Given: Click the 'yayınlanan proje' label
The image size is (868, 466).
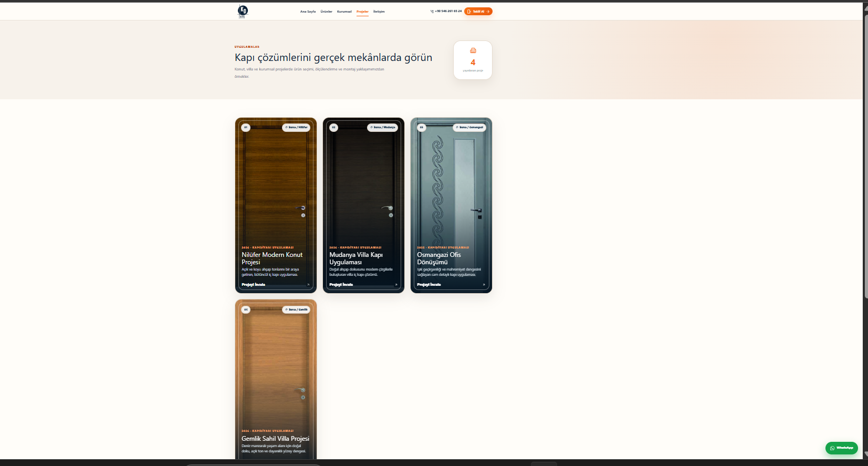Looking at the screenshot, I should (x=473, y=70).
